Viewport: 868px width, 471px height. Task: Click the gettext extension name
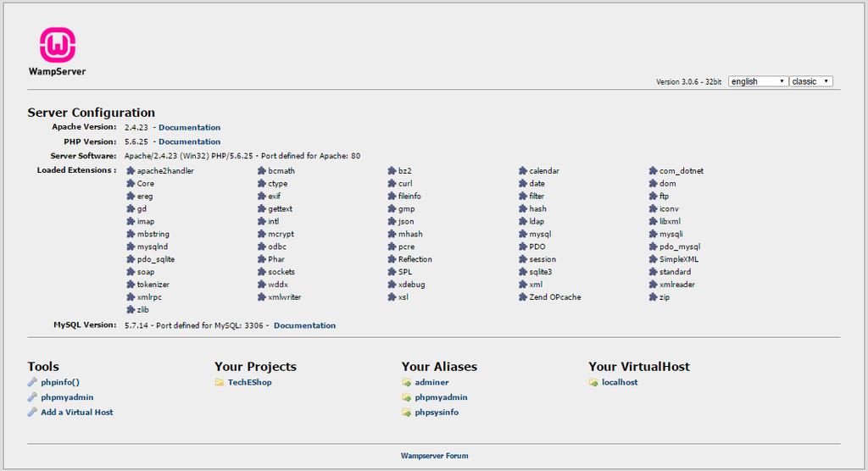280,208
